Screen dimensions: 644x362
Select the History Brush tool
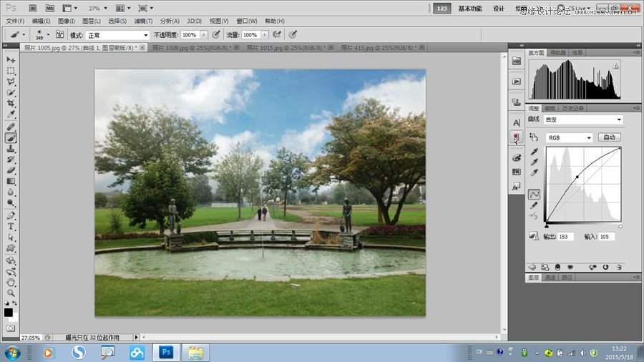pyautogui.click(x=11, y=160)
